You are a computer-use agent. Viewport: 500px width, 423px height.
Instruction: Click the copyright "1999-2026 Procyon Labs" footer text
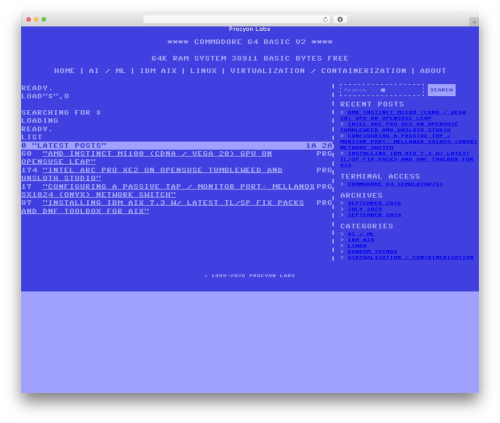[x=250, y=276]
